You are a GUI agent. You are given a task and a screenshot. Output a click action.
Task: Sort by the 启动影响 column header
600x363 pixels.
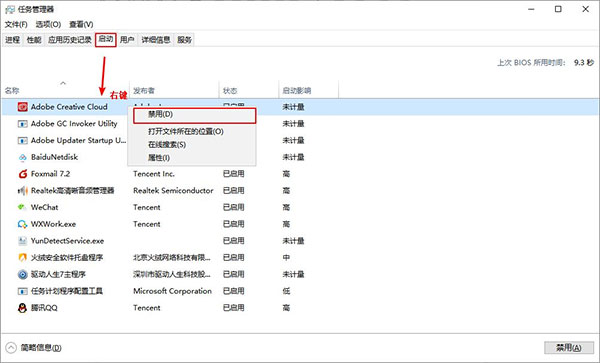(308, 91)
